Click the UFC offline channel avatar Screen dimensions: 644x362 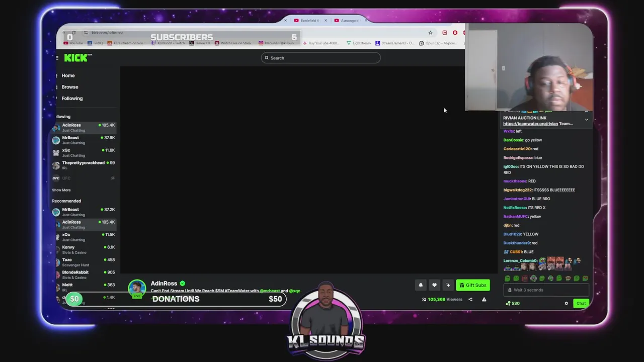pos(56,178)
